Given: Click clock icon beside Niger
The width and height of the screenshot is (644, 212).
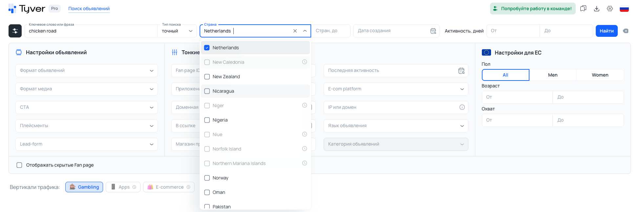Looking at the screenshot, I should coord(305,105).
